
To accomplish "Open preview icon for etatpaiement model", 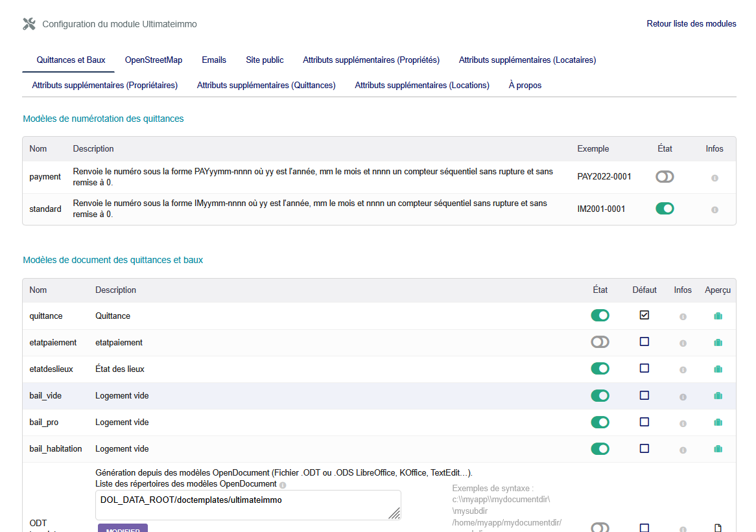I will 718,343.
